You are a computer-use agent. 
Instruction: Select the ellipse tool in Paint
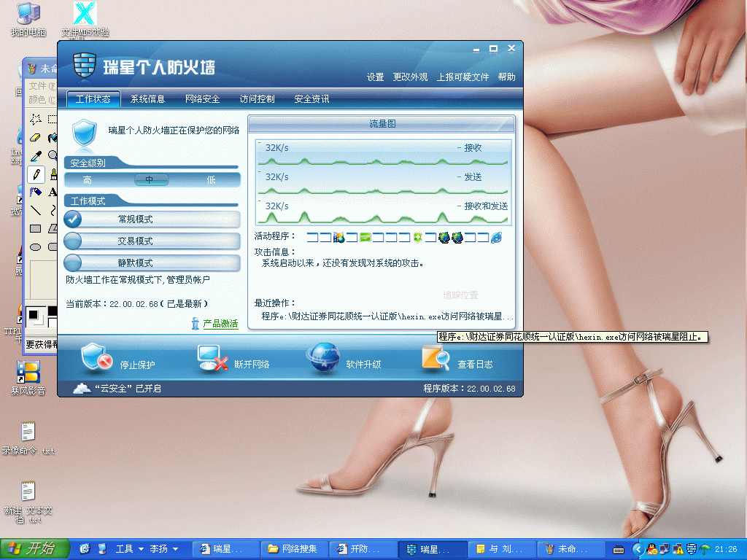[x=36, y=247]
